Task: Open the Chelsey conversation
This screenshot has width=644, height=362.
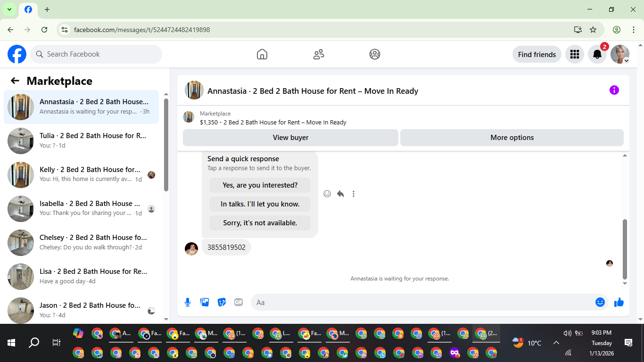Action: pos(81,243)
